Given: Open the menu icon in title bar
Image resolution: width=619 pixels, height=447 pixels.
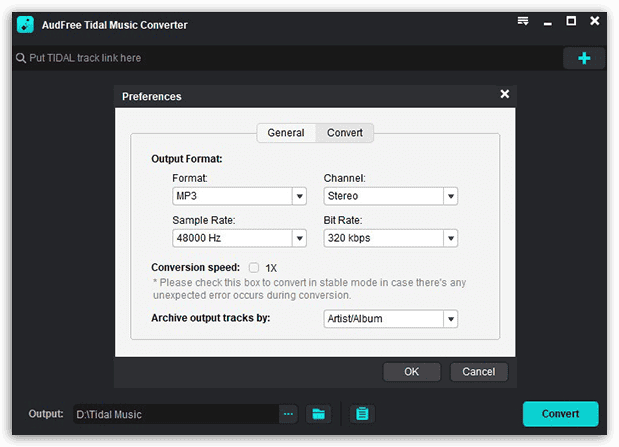Looking at the screenshot, I should pyautogui.click(x=523, y=21).
